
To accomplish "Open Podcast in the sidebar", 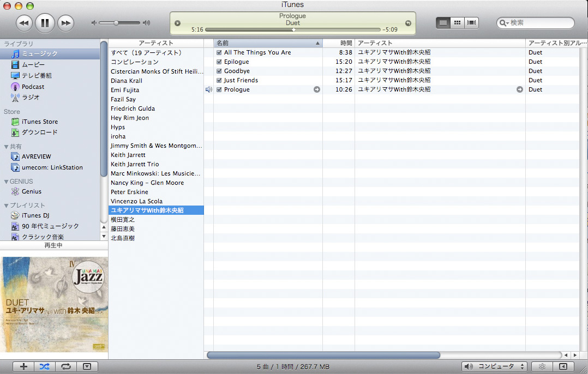I will pos(28,87).
